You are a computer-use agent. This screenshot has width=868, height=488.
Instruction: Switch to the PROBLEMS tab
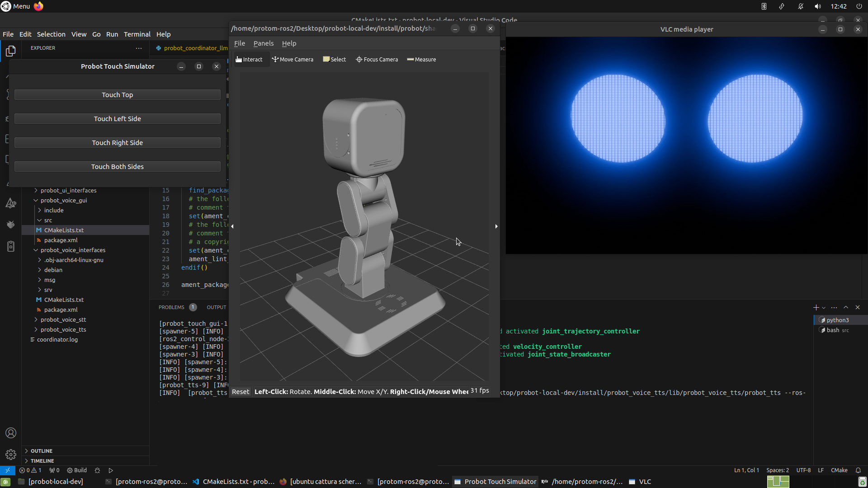(x=171, y=307)
